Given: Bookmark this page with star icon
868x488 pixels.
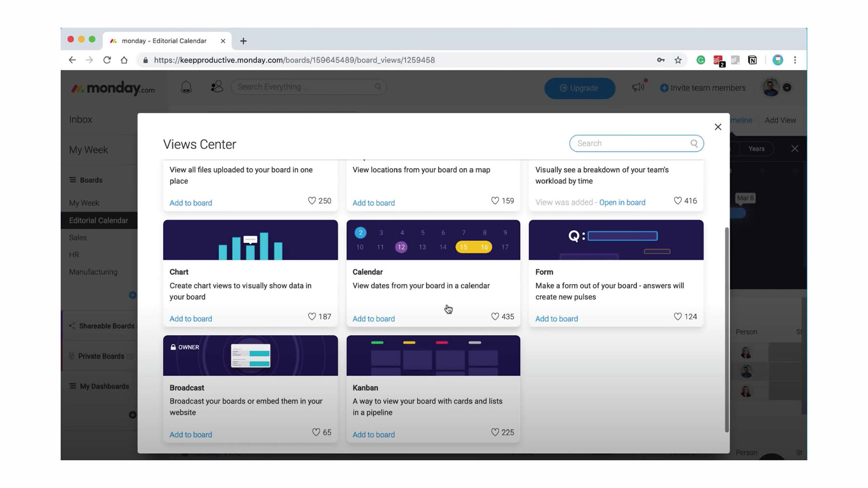Looking at the screenshot, I should (x=678, y=60).
